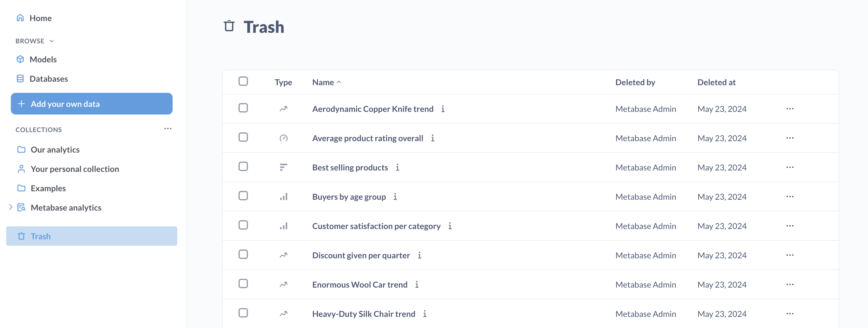868x328 pixels.
Task: Click the Add your own data button
Action: [x=92, y=104]
